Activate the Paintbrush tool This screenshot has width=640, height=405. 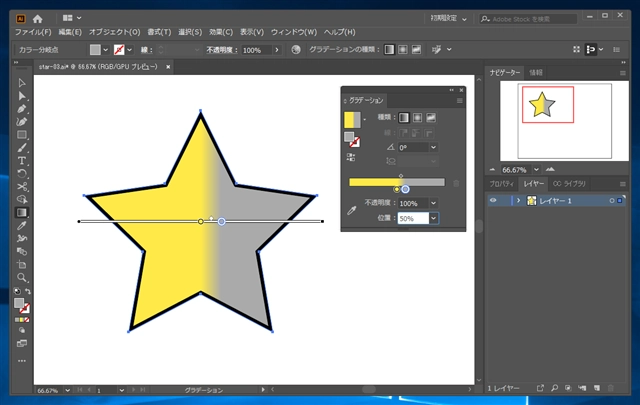(22, 148)
